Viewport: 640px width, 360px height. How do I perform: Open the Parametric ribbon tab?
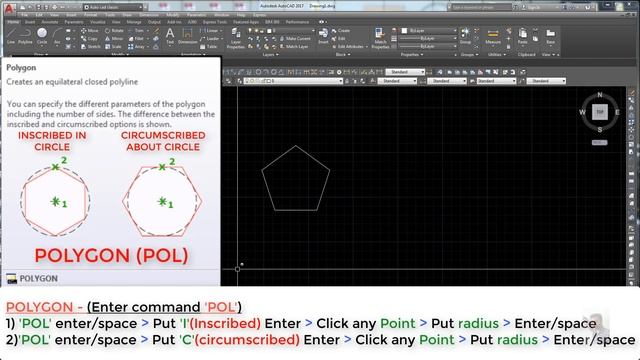click(x=74, y=22)
